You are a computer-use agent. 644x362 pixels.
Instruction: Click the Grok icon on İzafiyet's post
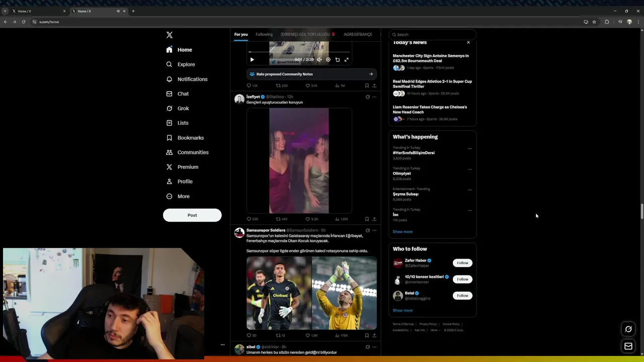[x=367, y=97]
